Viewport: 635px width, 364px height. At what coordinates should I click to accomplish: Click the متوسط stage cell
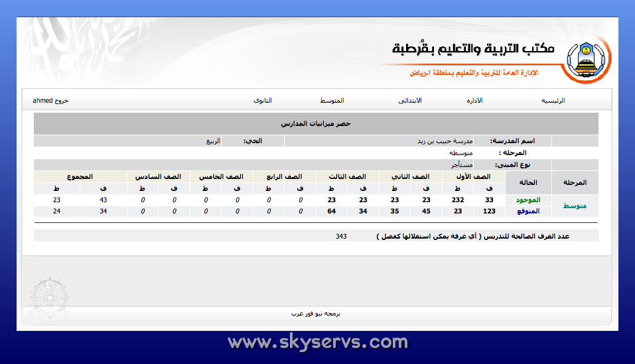point(574,206)
